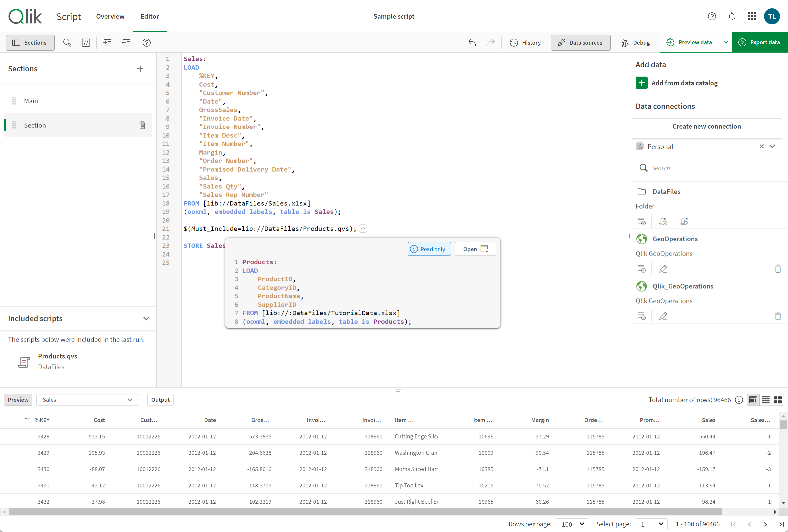Click the grid view icon in preview toolbar
The height and width of the screenshot is (532, 788).
click(x=778, y=400)
